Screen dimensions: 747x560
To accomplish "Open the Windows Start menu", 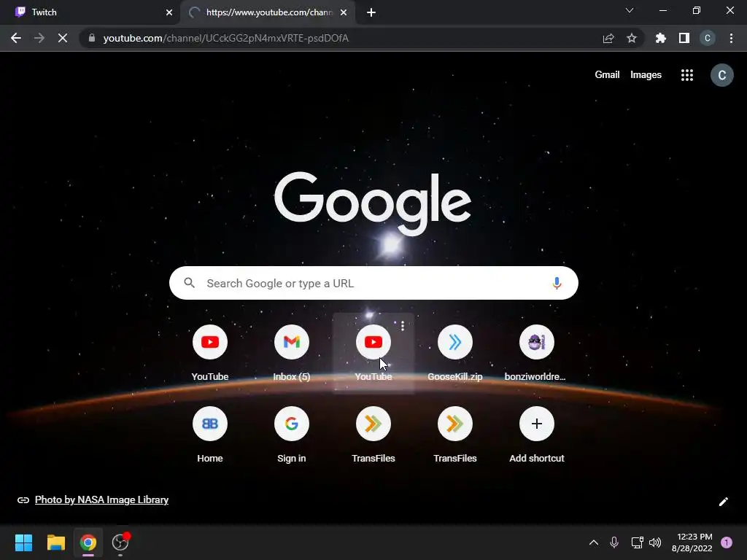I will tap(23, 542).
